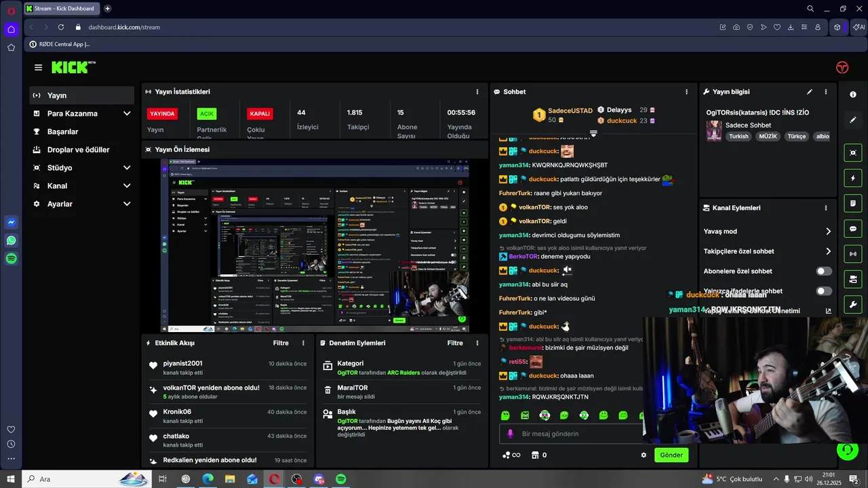868x488 pixels.
Task: Open Takipçilere özel sohbet options arrow
Action: (x=828, y=251)
